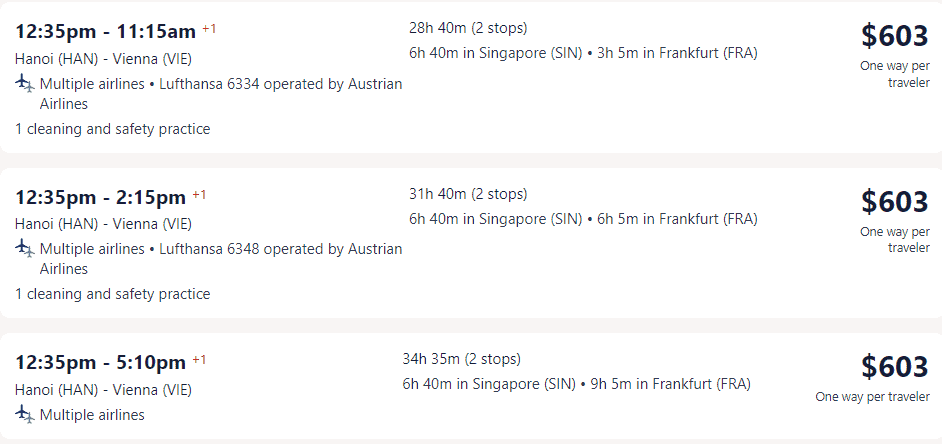The width and height of the screenshot is (942, 444).
Task: Click the +1 day indicator beside 11:15am
Action: pyautogui.click(x=208, y=29)
